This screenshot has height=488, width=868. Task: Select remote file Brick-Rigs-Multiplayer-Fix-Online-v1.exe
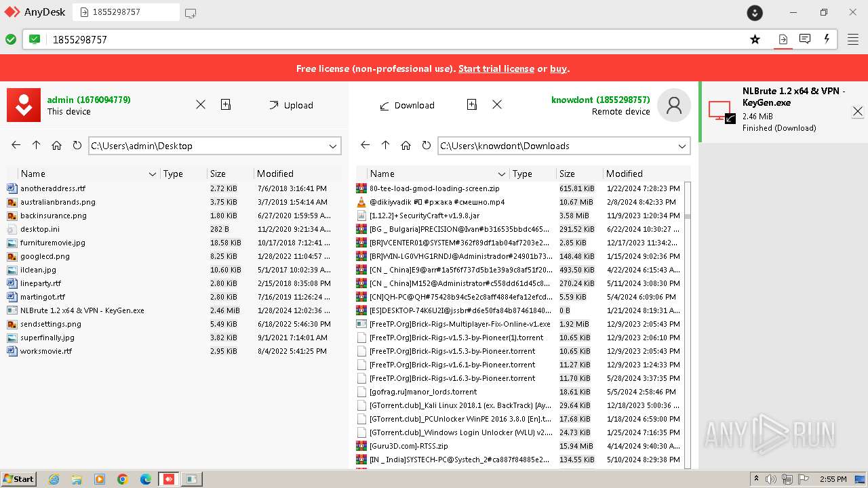pos(520,324)
